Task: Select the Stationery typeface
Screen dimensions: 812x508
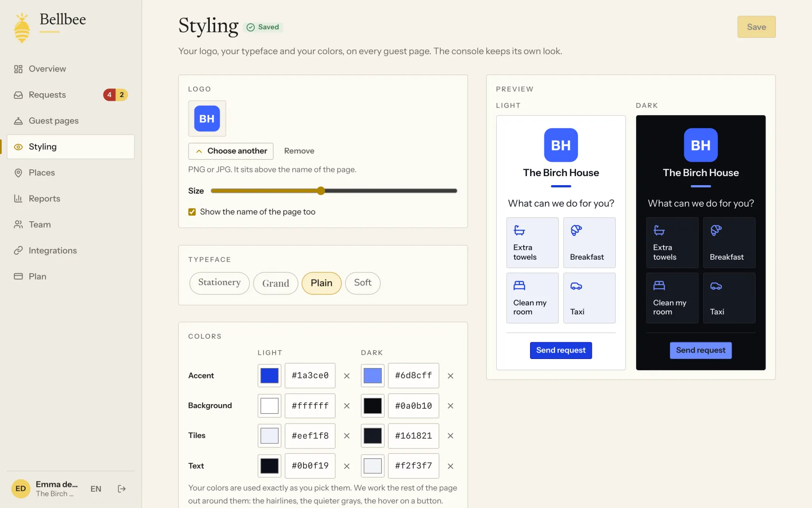Action: click(x=219, y=283)
